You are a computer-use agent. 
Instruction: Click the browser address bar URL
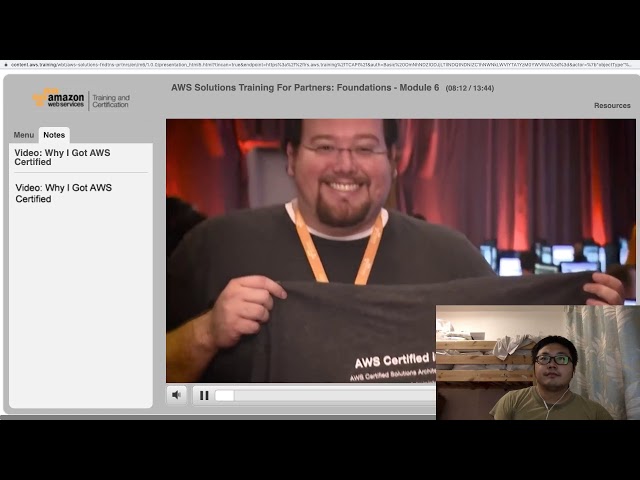click(320, 64)
